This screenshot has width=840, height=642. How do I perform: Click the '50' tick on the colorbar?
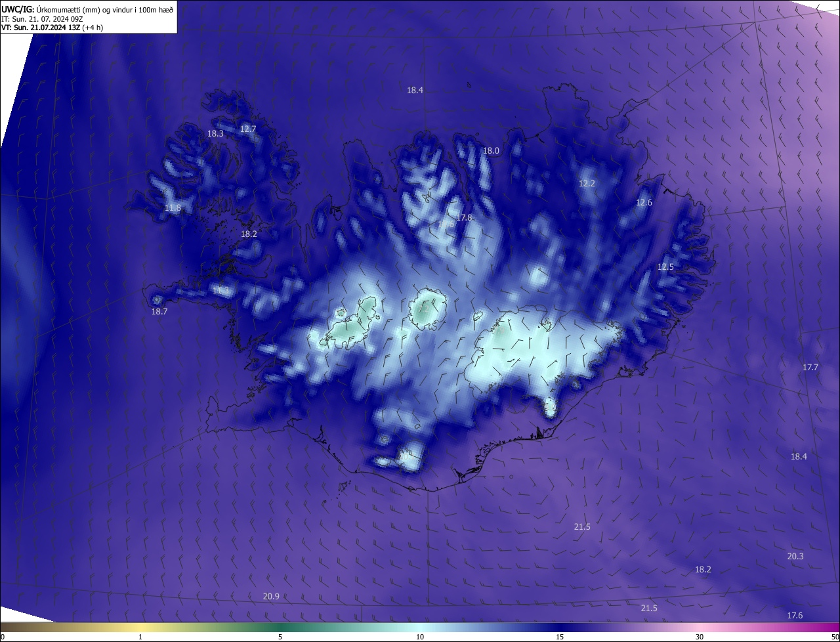[834, 637]
